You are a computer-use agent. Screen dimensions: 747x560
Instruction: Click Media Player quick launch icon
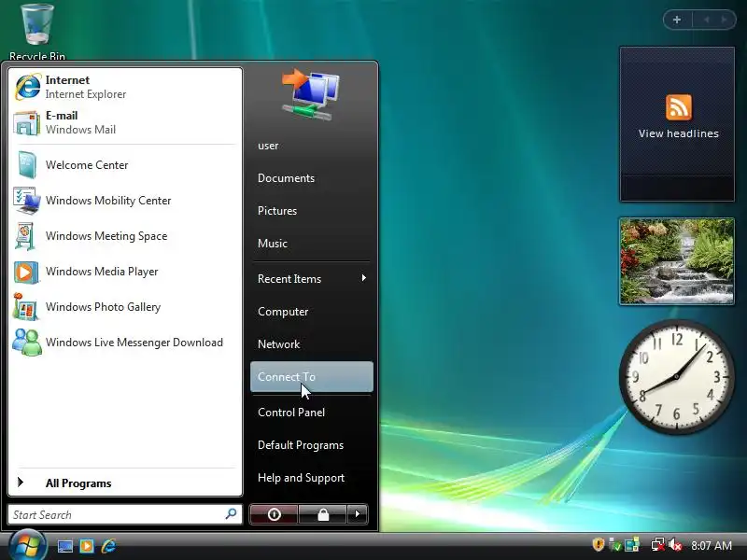tap(87, 546)
